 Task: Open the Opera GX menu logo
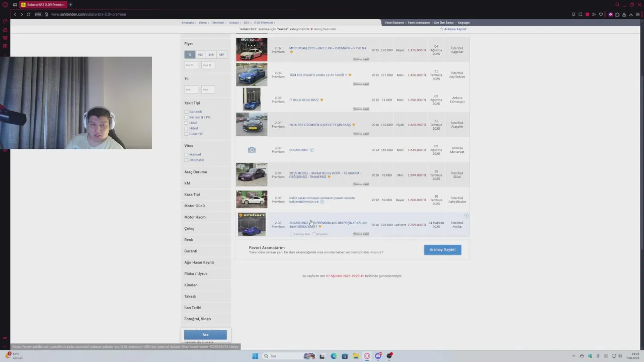tap(5, 5)
